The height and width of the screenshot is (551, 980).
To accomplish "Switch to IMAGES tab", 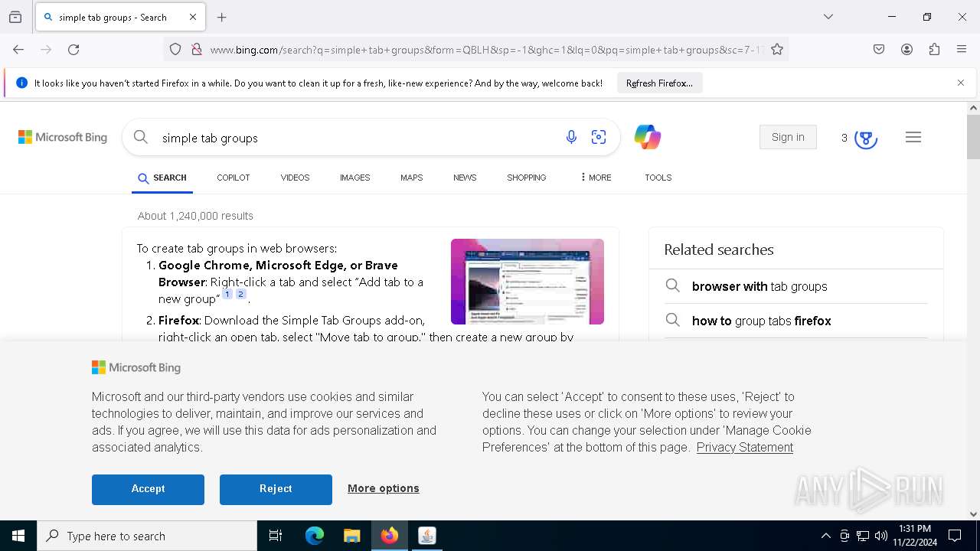I will tap(355, 178).
